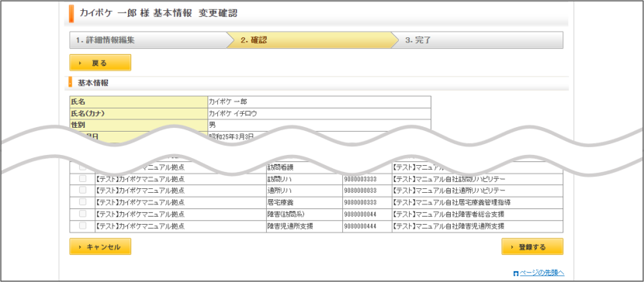Check the 居宅療養 row checkbox
The image size is (644, 282).
[x=82, y=201]
